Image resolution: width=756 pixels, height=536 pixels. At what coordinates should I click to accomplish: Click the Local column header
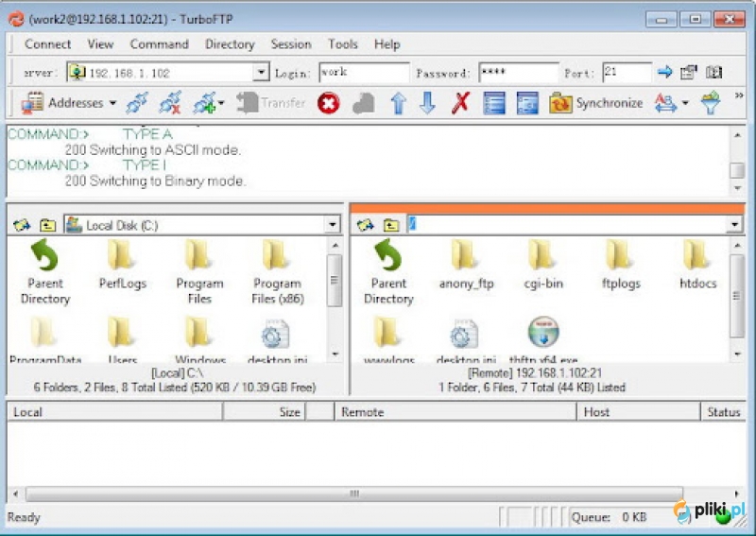click(x=114, y=412)
